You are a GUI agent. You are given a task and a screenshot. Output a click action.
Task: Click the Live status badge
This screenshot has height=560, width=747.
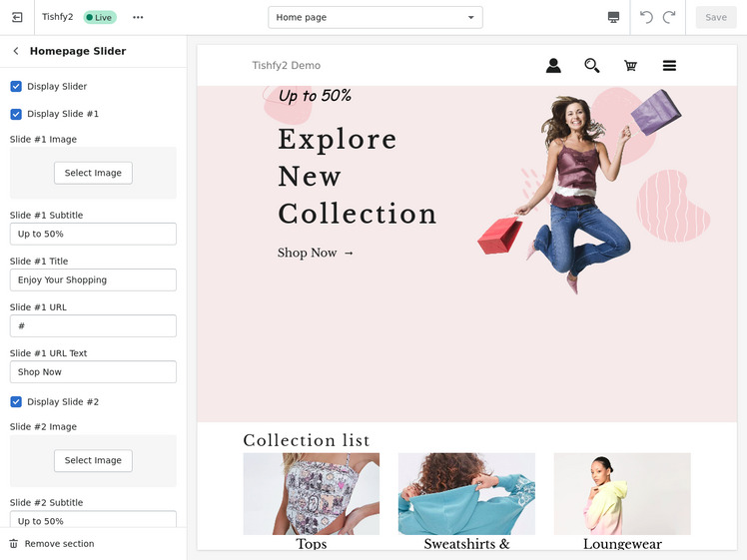click(x=100, y=18)
